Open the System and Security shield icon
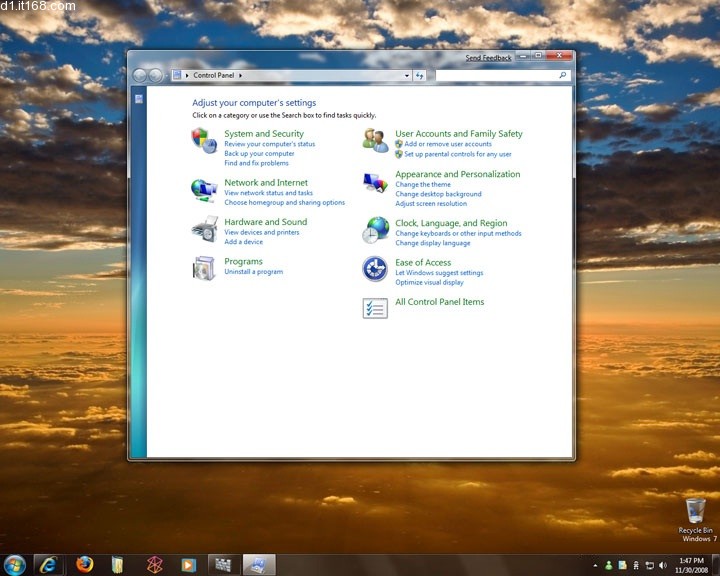The width and height of the screenshot is (720, 576). click(x=204, y=141)
